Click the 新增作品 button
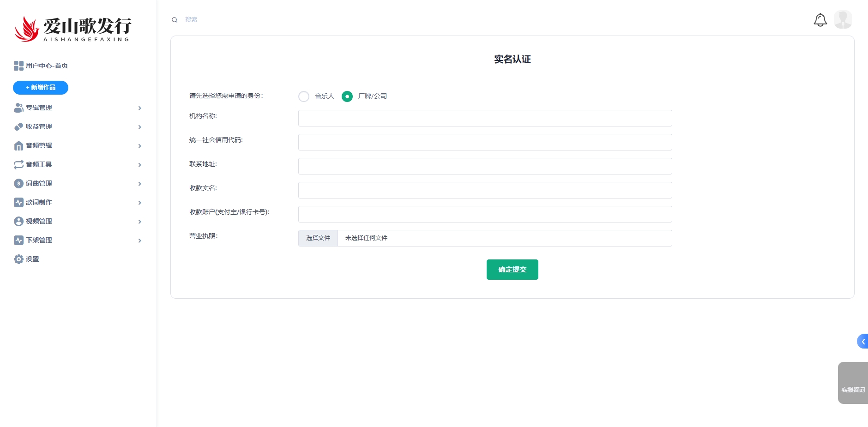868x427 pixels. [41, 88]
